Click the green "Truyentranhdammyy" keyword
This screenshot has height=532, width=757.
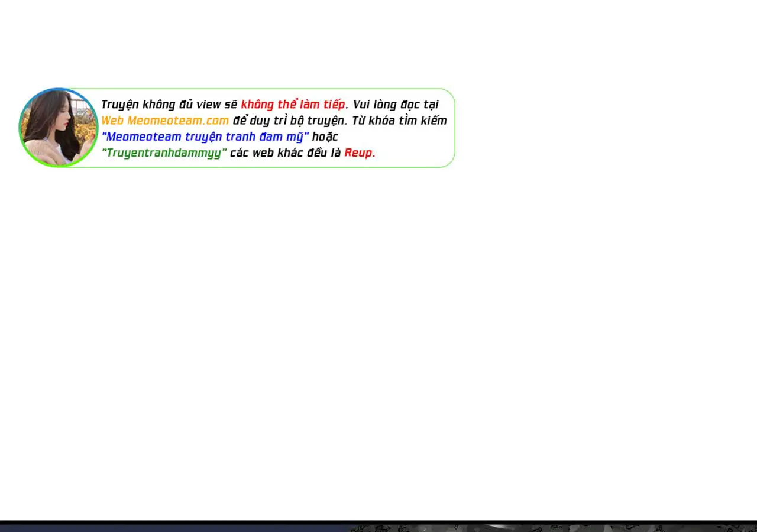click(164, 153)
